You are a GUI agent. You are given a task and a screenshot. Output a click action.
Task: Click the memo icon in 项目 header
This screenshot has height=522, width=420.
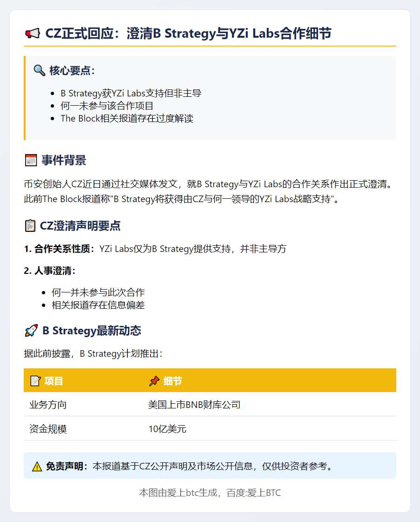click(x=35, y=381)
